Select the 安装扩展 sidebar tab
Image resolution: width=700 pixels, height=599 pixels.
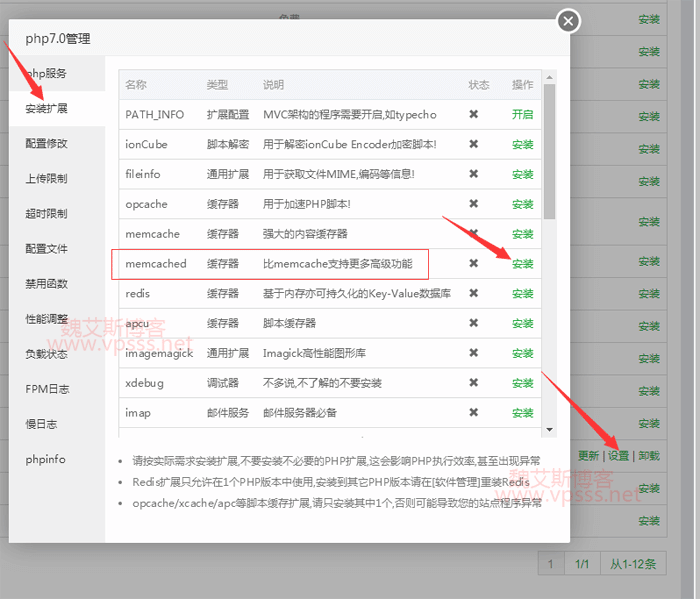[47, 108]
